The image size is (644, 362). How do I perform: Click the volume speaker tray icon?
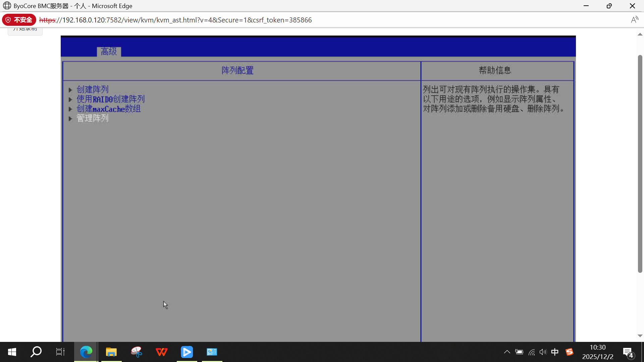543,352
